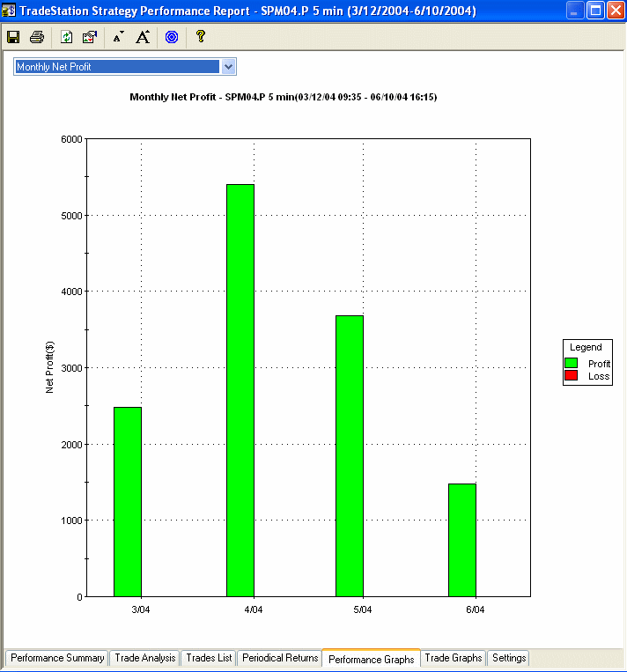Click the 'Legend' heading text

(x=586, y=347)
